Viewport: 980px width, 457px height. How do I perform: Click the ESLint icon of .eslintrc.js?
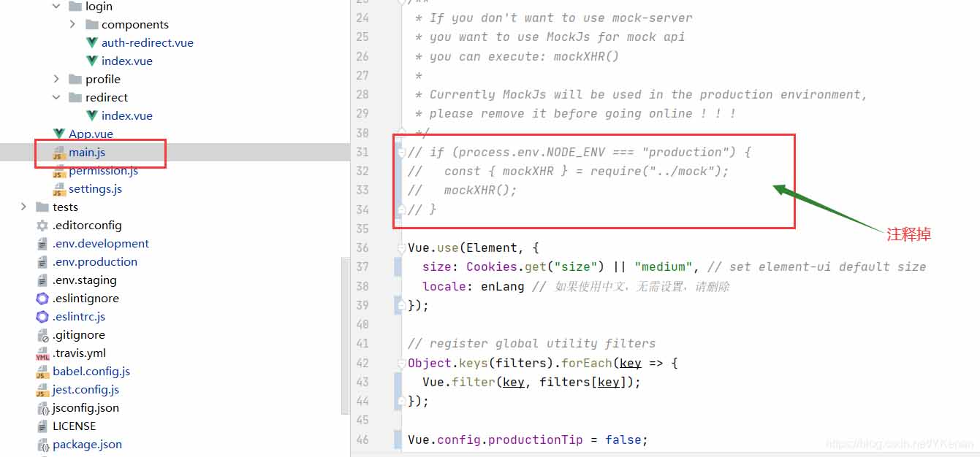[42, 317]
